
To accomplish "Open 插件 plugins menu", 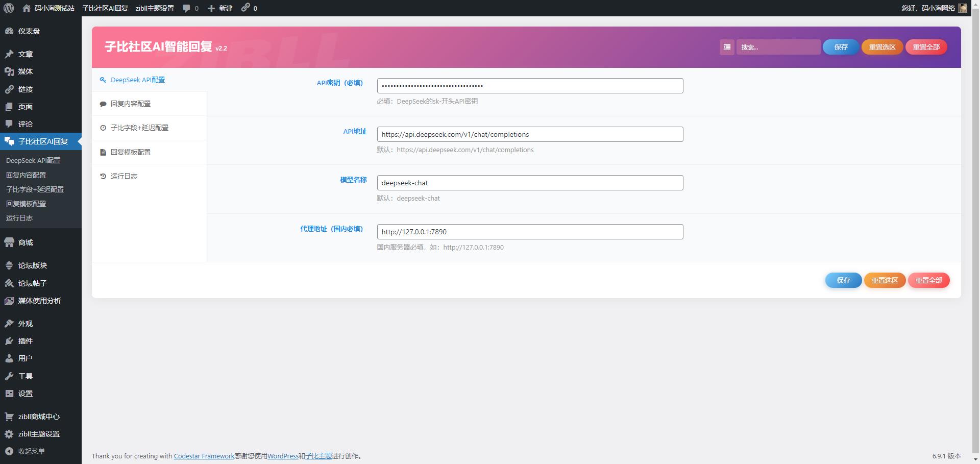I will click(x=26, y=341).
